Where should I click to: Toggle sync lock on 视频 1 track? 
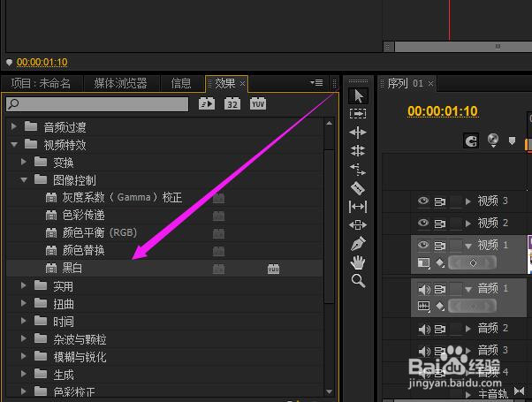point(440,246)
